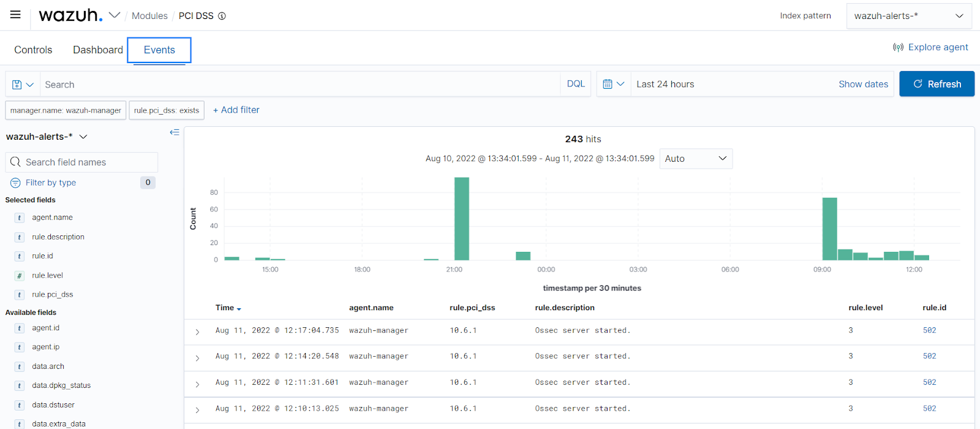Click the agent.name selected field
Screen dimensions: 980x429
click(x=52, y=218)
